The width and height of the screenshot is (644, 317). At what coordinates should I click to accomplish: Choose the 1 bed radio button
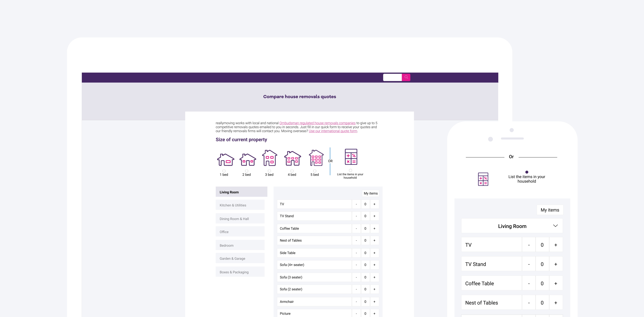(x=224, y=171)
